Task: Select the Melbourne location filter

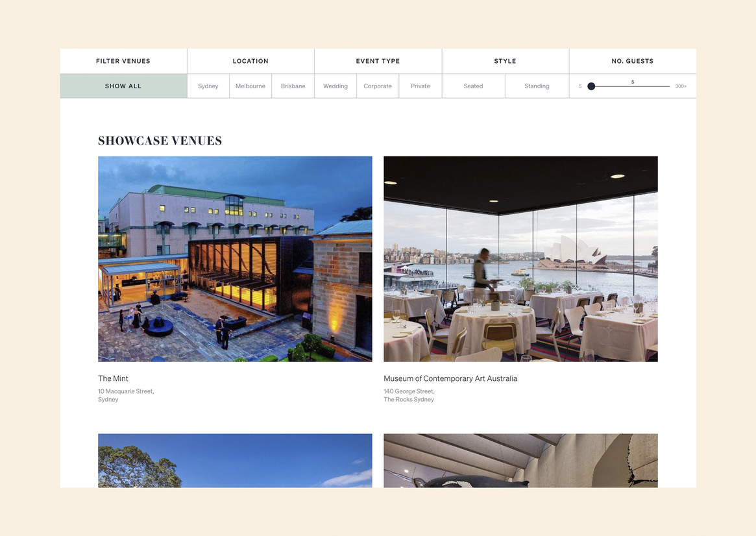Action: point(250,86)
